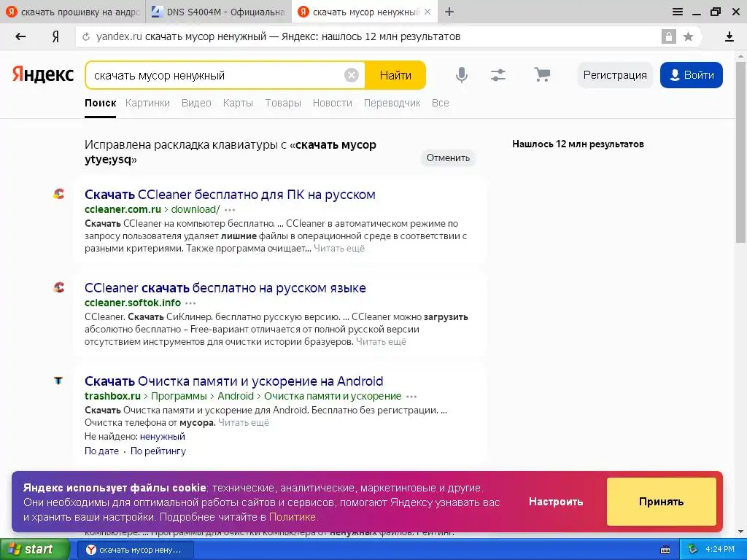
Task: Start voice search with microphone icon
Action: [x=461, y=75]
